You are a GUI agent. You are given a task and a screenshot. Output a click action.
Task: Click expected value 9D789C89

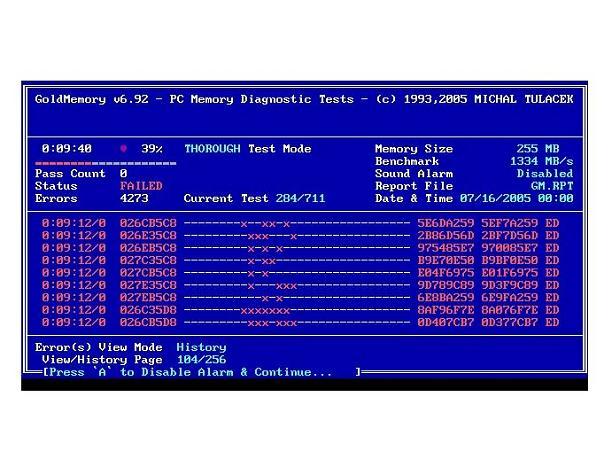(x=445, y=285)
